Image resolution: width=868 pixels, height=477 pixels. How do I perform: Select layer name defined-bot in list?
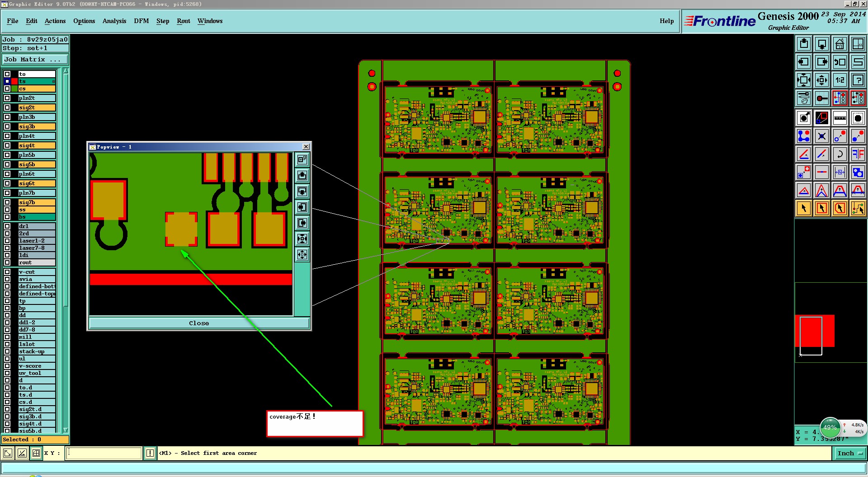(x=37, y=286)
